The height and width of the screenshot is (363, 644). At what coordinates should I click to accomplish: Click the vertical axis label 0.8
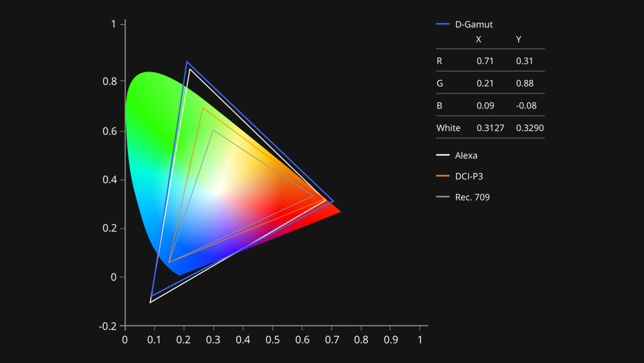[x=110, y=81]
